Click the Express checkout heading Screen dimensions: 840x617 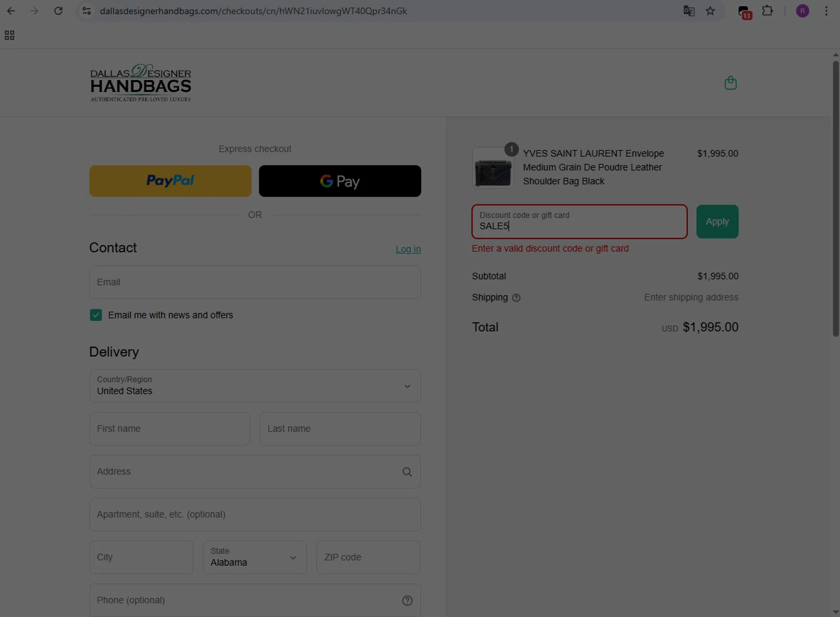click(x=255, y=149)
